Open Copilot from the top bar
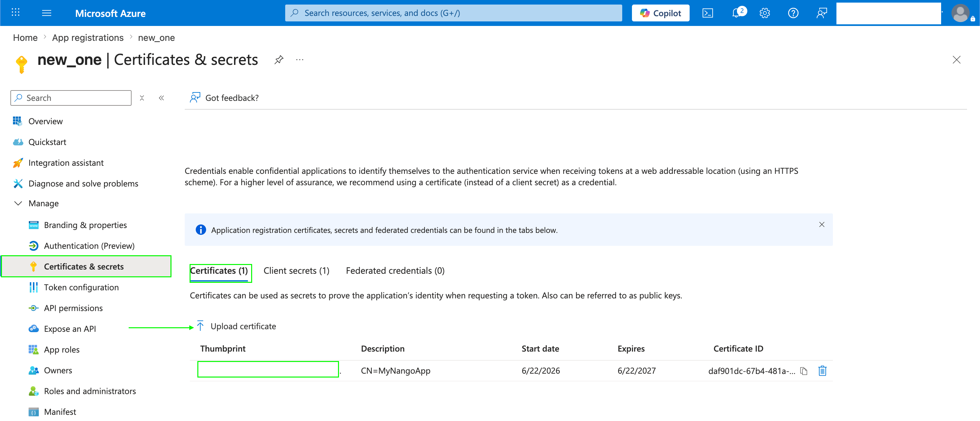The image size is (980, 421). pos(660,13)
